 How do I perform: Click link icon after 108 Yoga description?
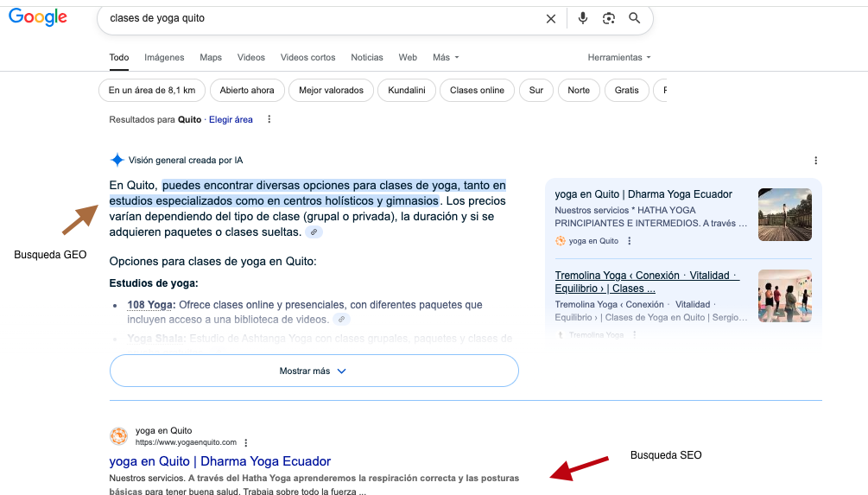[341, 320]
